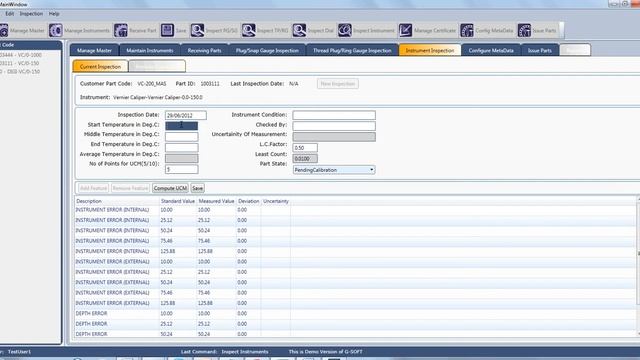Switch to the Issue Parts tab
This screenshot has height=360, width=640.
click(540, 50)
